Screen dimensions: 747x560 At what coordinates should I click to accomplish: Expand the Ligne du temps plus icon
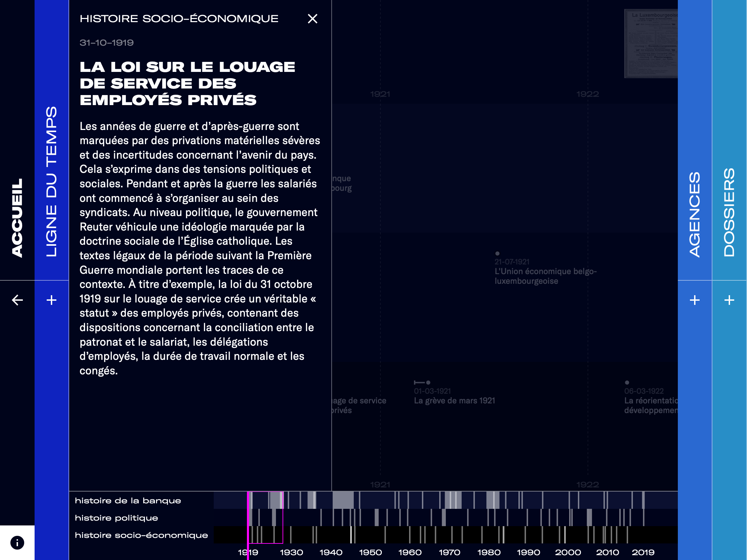point(52,300)
